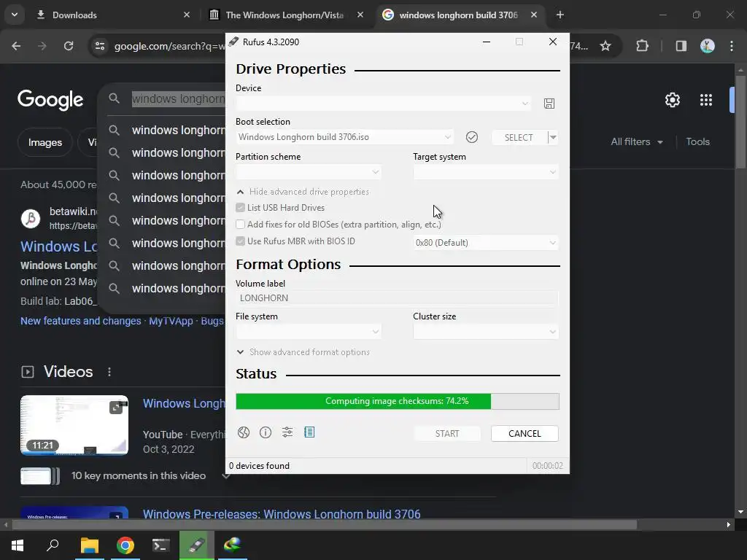Click the SELECT button for boot image
Image resolution: width=747 pixels, height=560 pixels.
click(x=519, y=137)
